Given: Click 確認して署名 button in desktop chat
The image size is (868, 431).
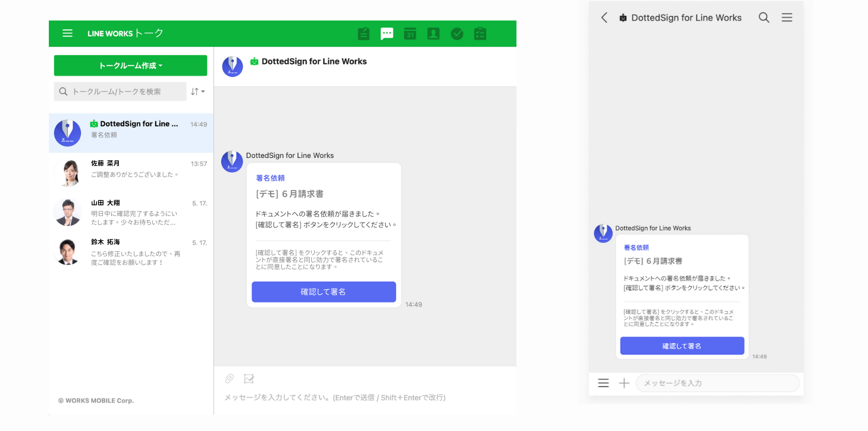Looking at the screenshot, I should [x=324, y=292].
